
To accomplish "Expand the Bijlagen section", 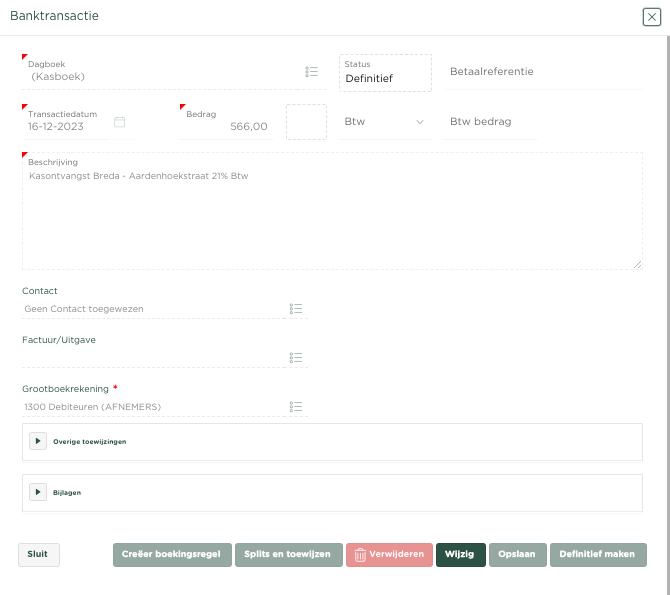I will tap(38, 492).
